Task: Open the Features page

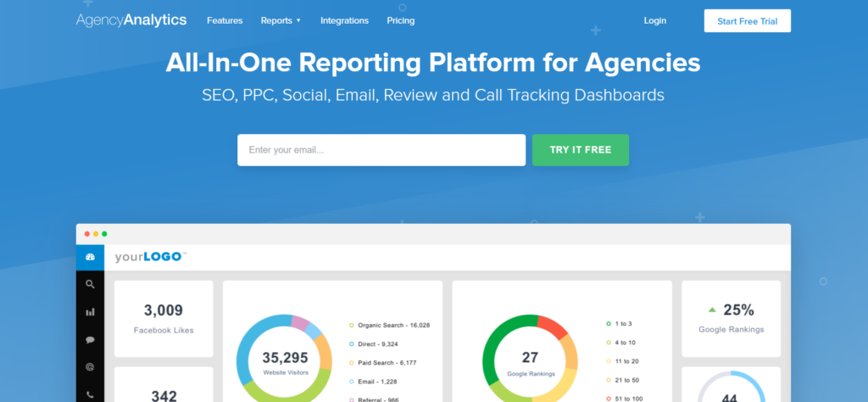Action: pyautogui.click(x=225, y=20)
